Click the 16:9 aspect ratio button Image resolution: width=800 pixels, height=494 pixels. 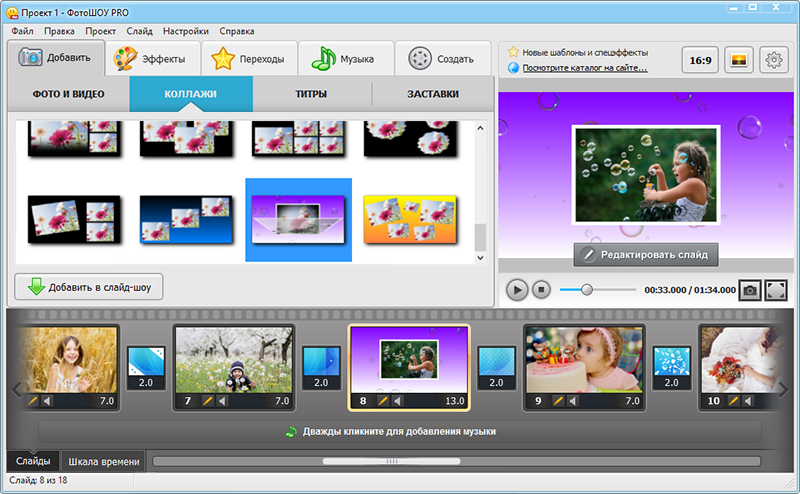(x=700, y=60)
